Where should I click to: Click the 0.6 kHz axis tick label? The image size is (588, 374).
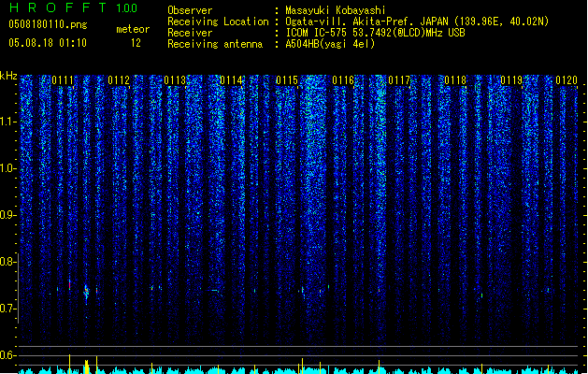(x=8, y=355)
